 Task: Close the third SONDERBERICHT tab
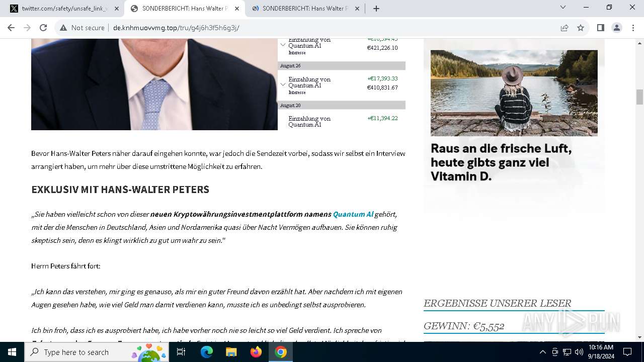coord(357,9)
